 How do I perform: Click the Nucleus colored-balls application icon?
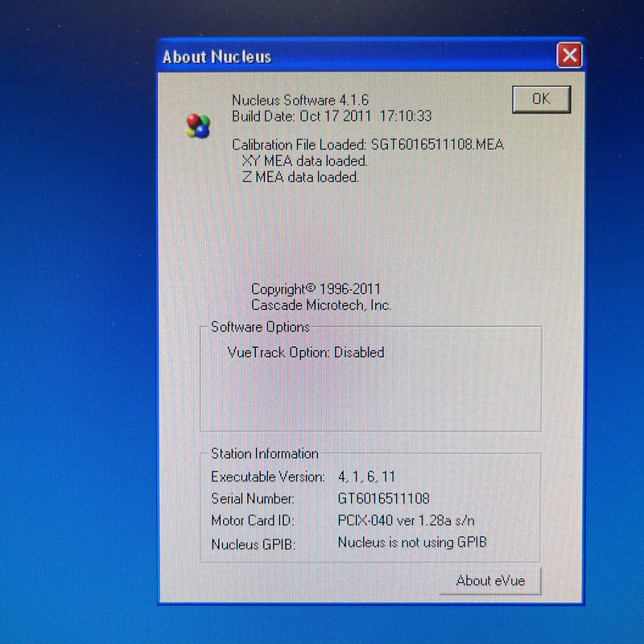click(198, 125)
